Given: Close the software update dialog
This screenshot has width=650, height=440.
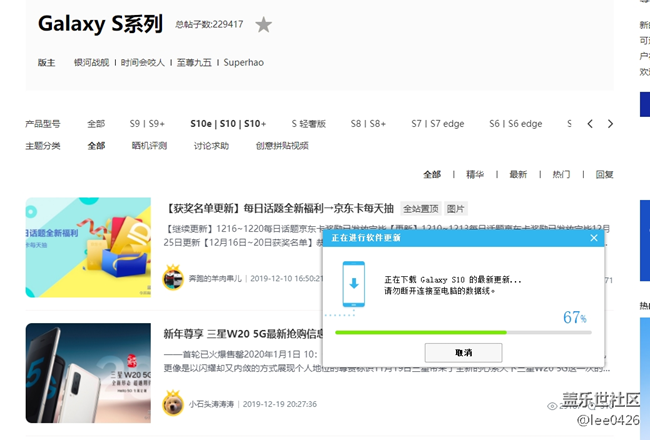Looking at the screenshot, I should pyautogui.click(x=594, y=238).
